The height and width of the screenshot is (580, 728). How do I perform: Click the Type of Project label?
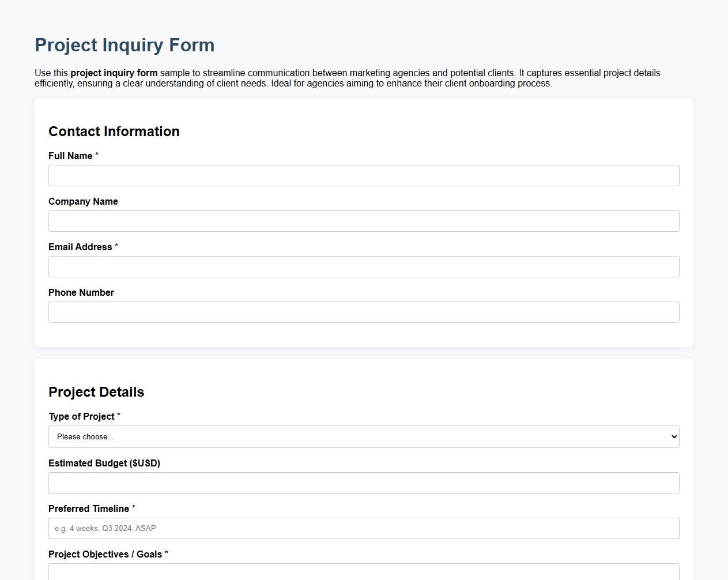coord(81,416)
